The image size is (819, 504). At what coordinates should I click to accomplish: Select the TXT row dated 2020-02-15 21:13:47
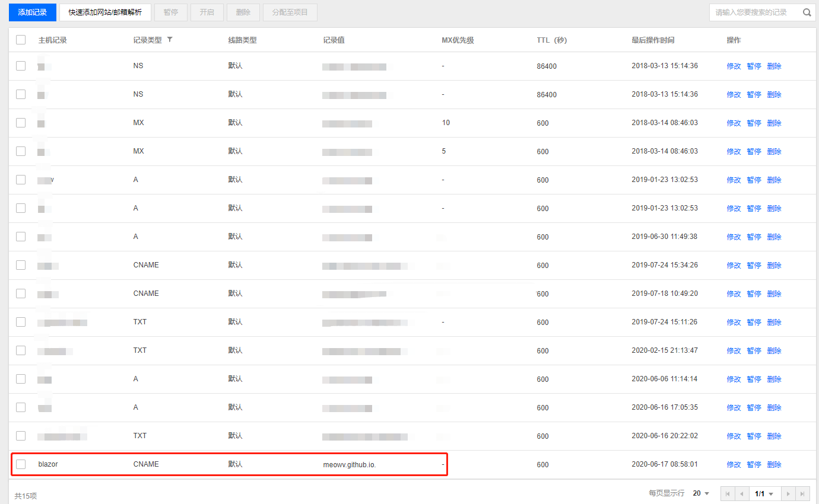[21, 350]
